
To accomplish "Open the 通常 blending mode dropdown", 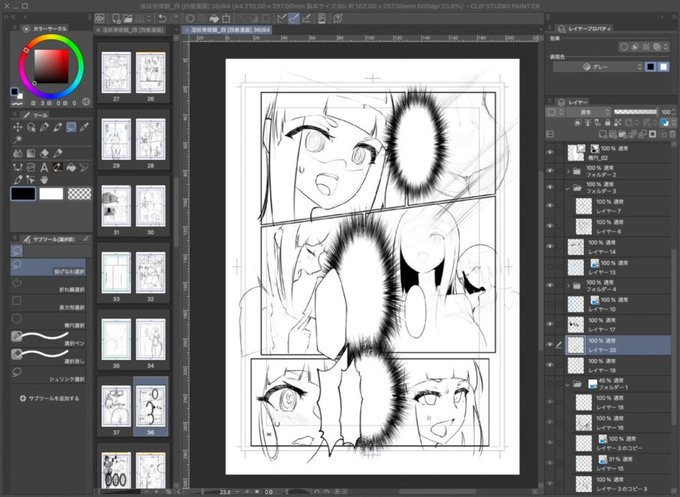I will coord(590,112).
